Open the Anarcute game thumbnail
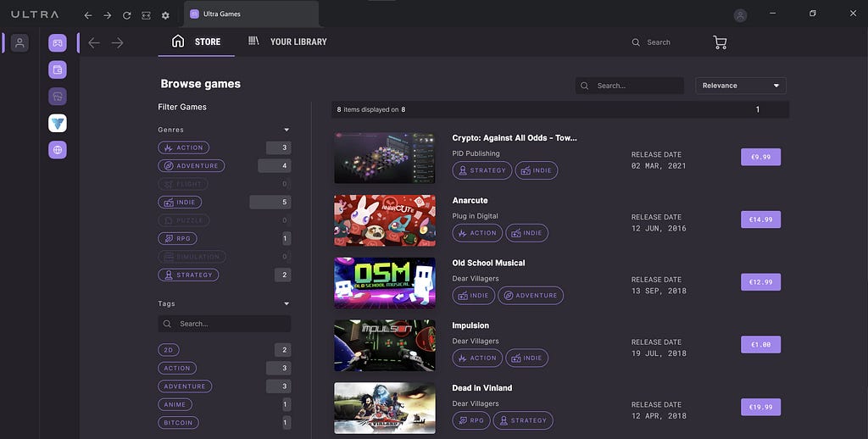 (385, 220)
